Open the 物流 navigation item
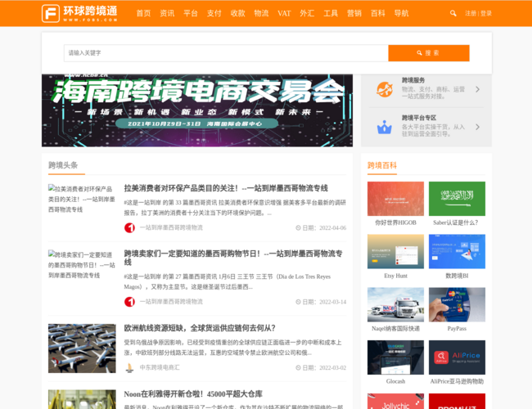 pyautogui.click(x=261, y=13)
